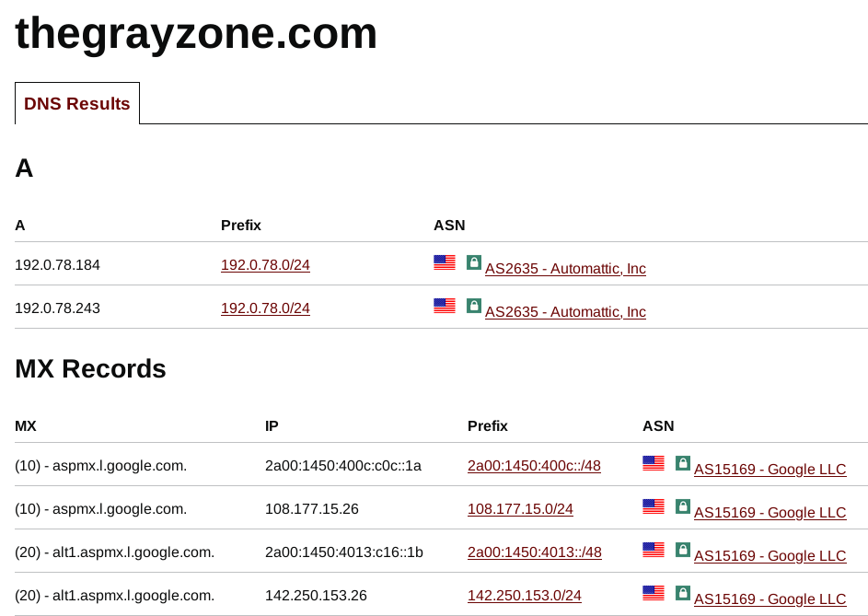Click the US flag in the 142.250.153.26 row

pos(654,593)
